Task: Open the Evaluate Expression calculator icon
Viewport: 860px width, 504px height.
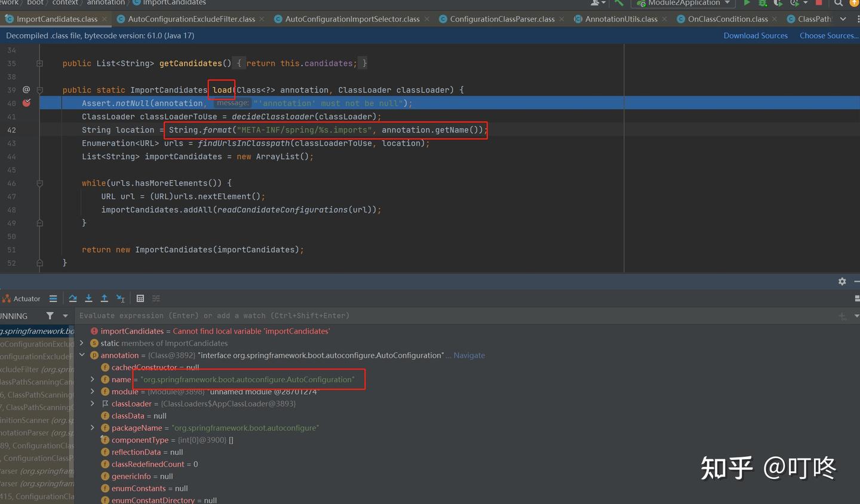Action: coord(140,299)
